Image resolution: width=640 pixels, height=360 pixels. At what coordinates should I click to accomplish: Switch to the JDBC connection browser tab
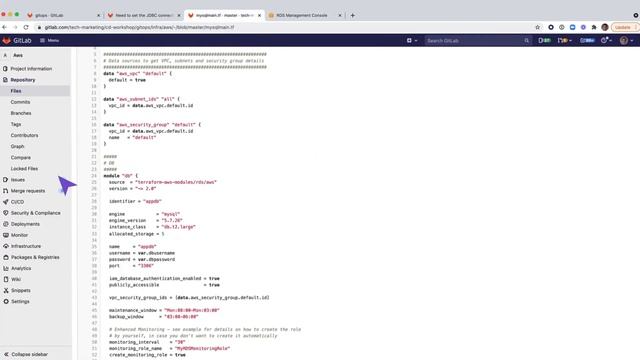pyautogui.click(x=143, y=15)
